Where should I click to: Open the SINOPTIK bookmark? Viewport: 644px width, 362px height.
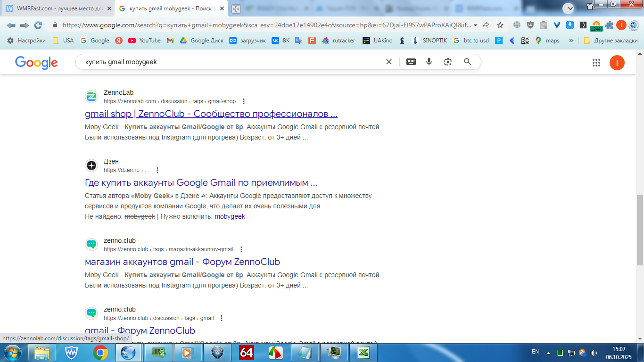tap(429, 41)
